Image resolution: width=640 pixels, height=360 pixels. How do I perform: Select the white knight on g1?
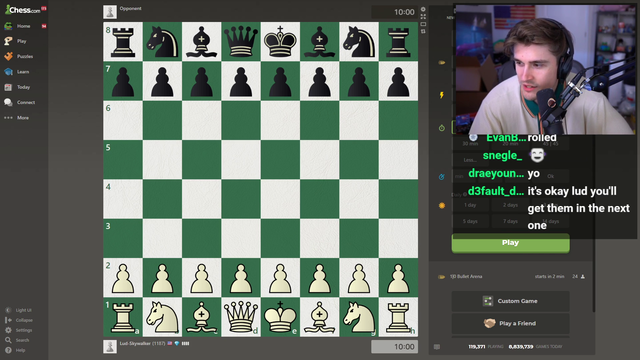click(x=359, y=317)
